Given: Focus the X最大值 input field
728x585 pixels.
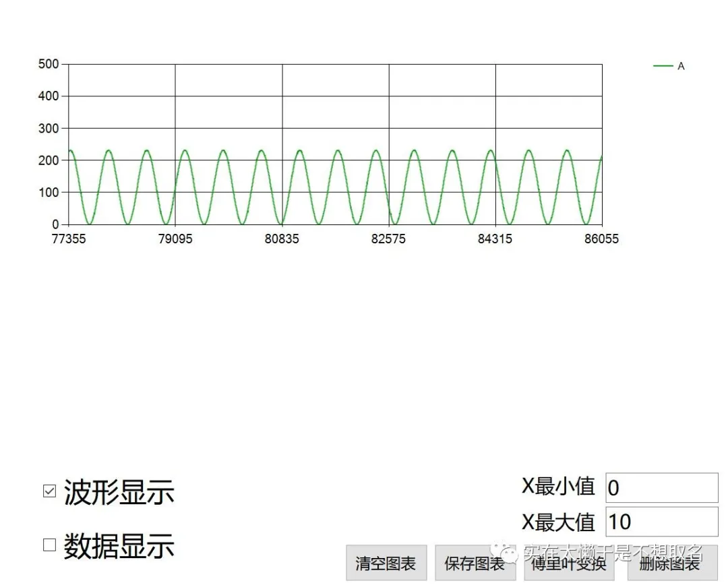Looking at the screenshot, I should (661, 522).
